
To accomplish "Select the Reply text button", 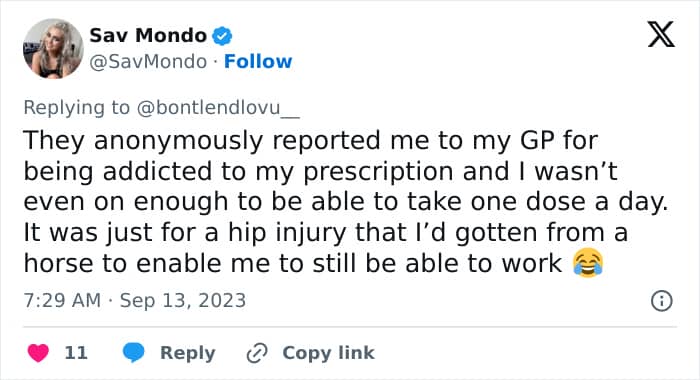I will [188, 353].
